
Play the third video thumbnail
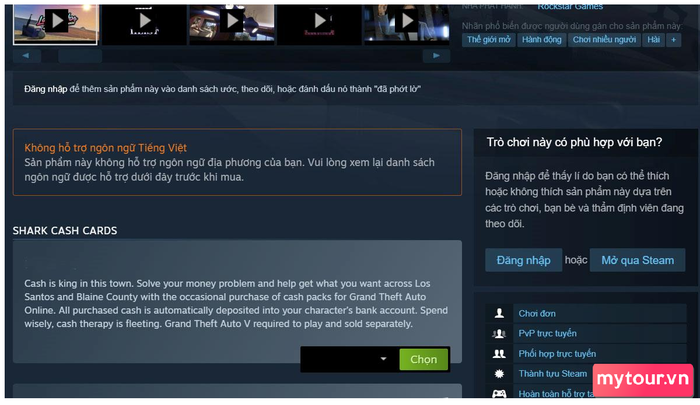tap(232, 24)
